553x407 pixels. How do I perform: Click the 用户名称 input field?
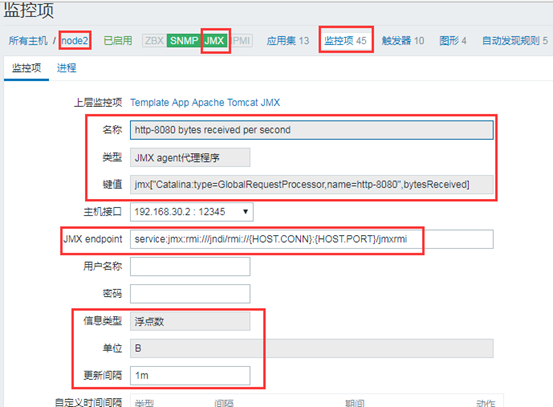[x=190, y=266]
